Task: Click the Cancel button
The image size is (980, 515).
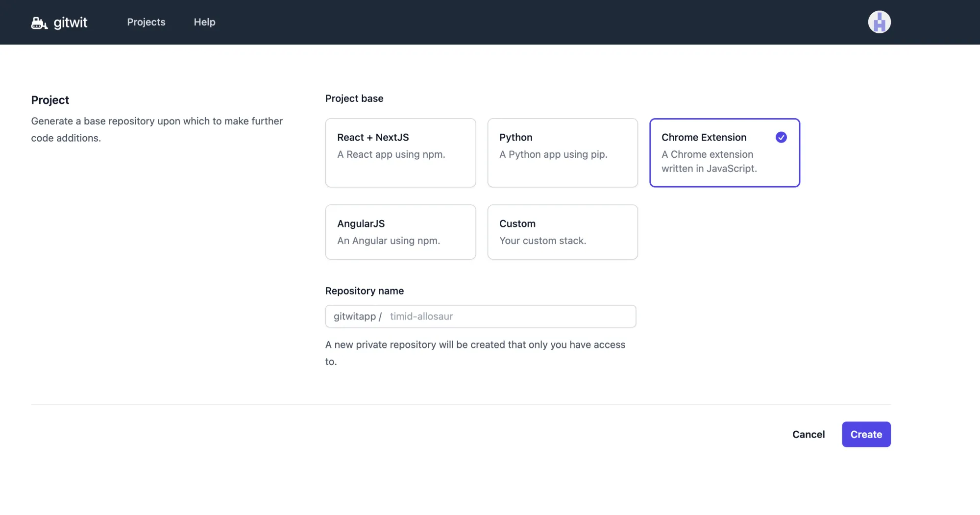Action: (808, 434)
